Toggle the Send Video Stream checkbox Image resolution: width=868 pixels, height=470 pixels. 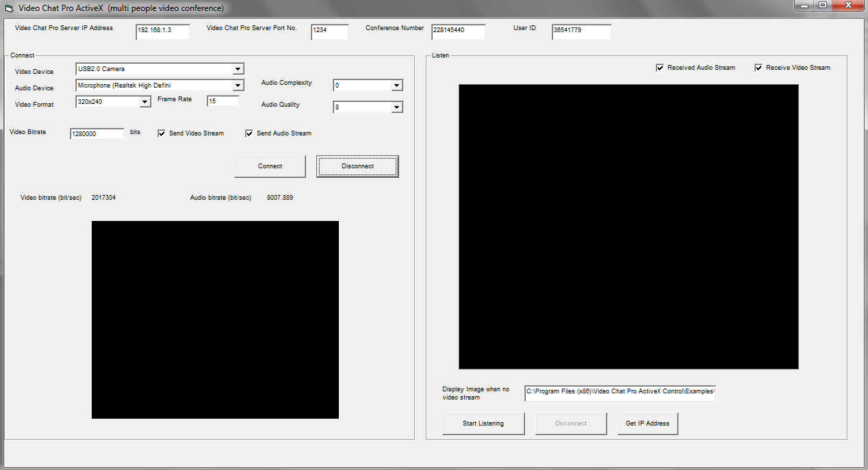[x=162, y=133]
